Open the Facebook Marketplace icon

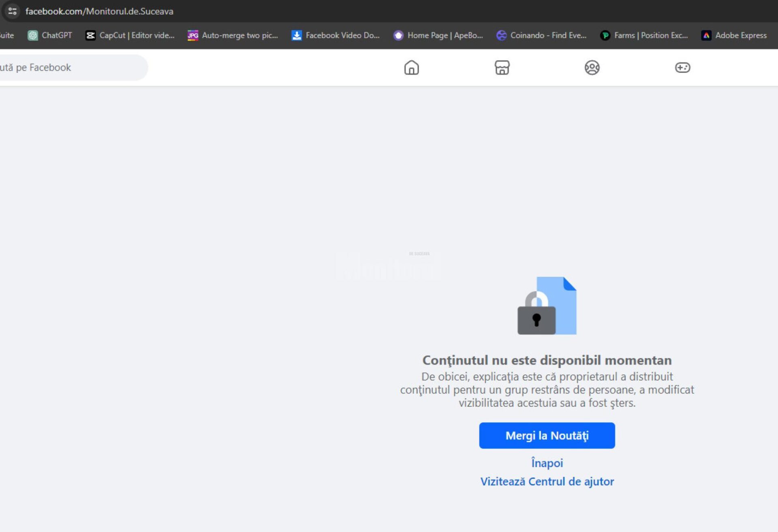tap(502, 68)
